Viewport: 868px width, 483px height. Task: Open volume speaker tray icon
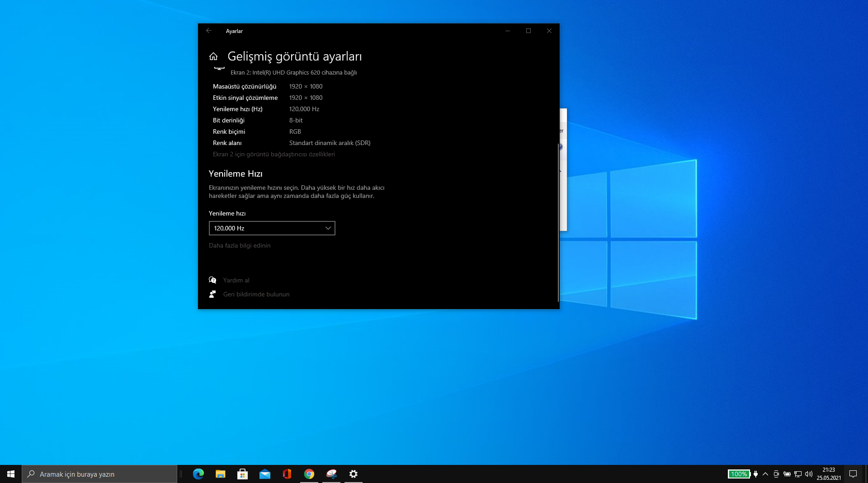(809, 474)
